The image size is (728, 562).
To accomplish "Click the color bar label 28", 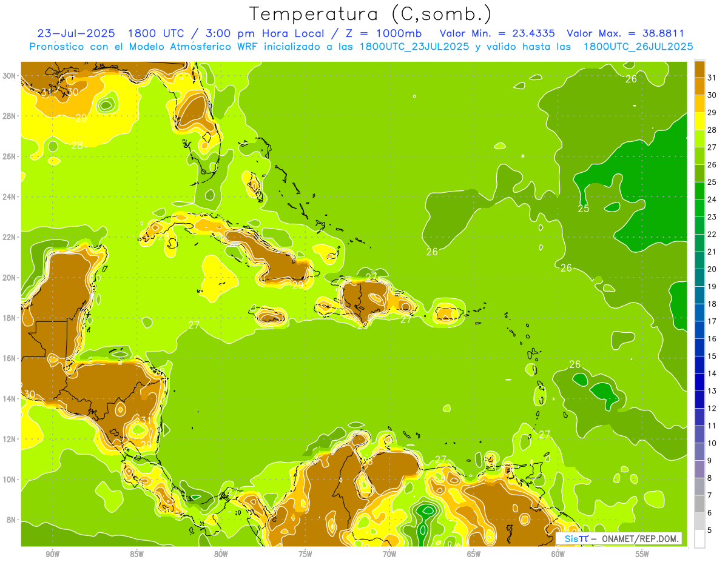I will pyautogui.click(x=712, y=130).
